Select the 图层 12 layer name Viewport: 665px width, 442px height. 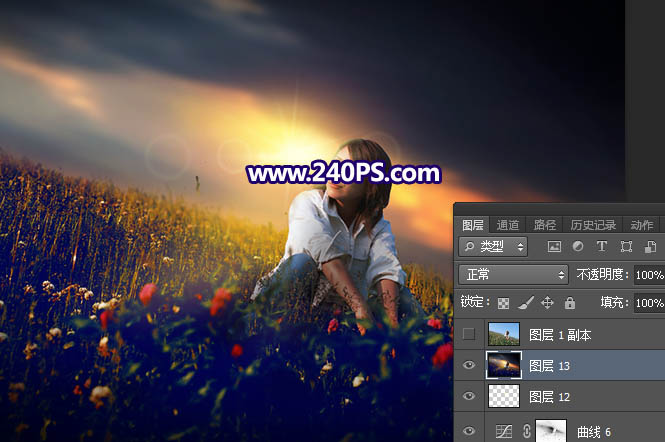point(549,397)
